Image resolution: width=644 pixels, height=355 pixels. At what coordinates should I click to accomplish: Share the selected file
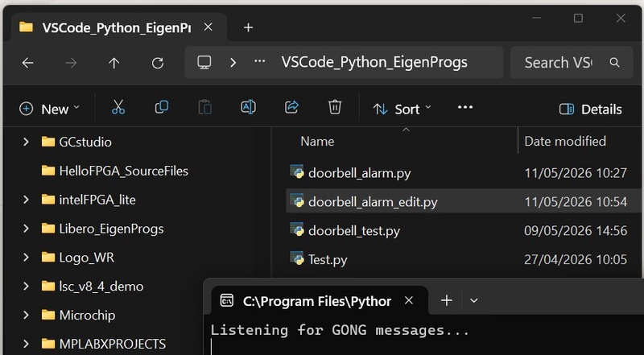click(x=291, y=108)
